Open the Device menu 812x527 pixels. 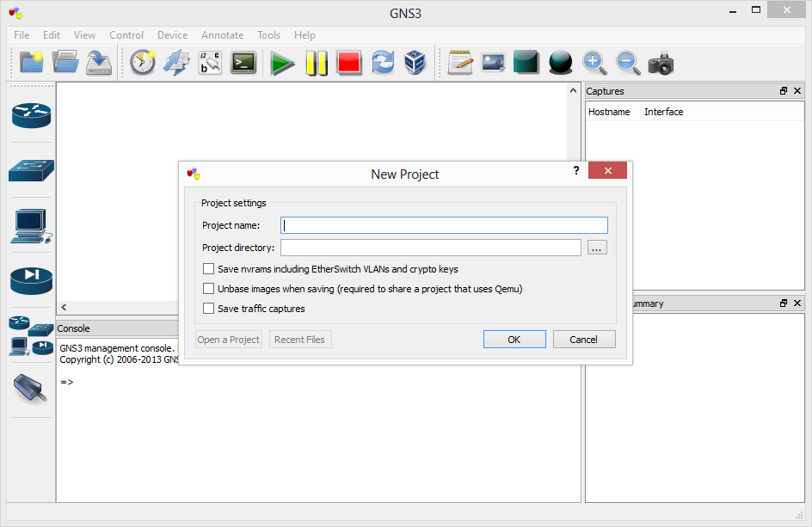(172, 34)
